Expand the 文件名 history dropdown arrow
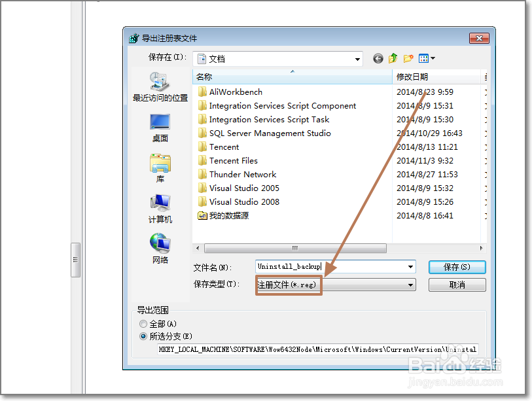Viewport: 532px width, 401px height. 410,267
